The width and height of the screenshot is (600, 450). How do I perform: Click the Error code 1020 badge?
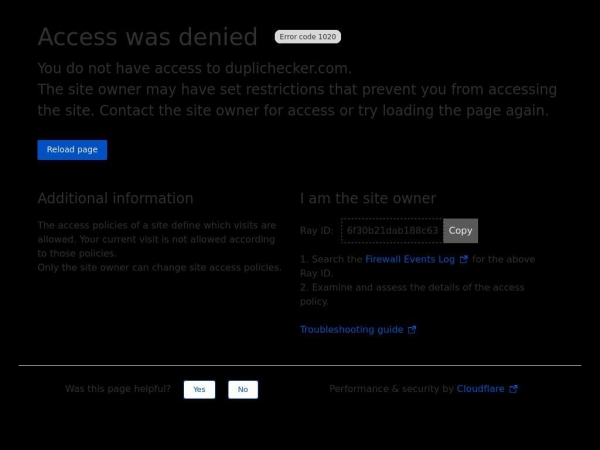point(308,37)
